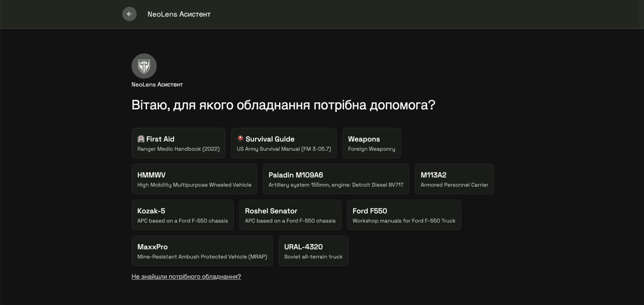Open the Paladin M109A6 artillery card

click(336, 179)
